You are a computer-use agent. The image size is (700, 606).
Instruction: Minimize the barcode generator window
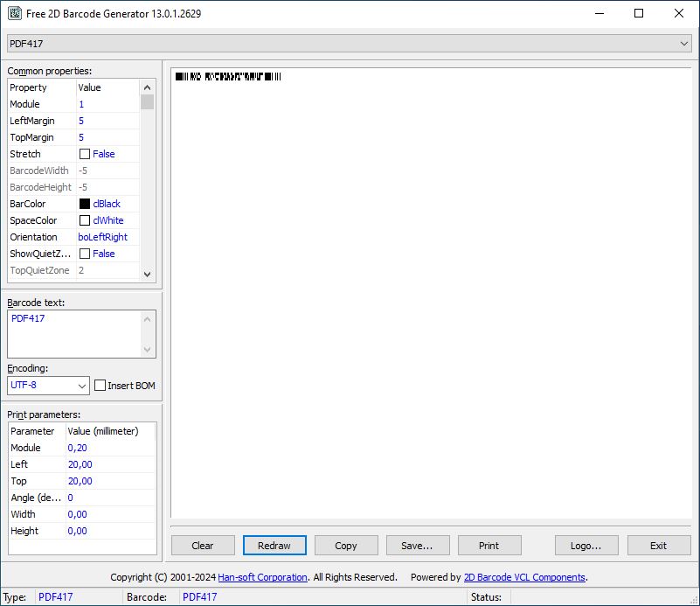tap(600, 13)
